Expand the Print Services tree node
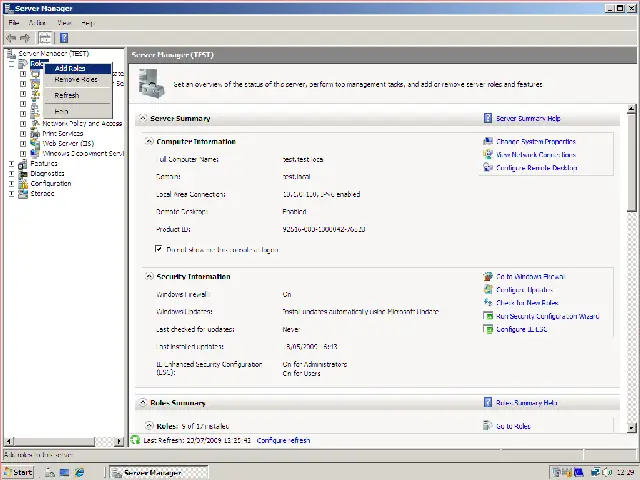 pos(23,133)
